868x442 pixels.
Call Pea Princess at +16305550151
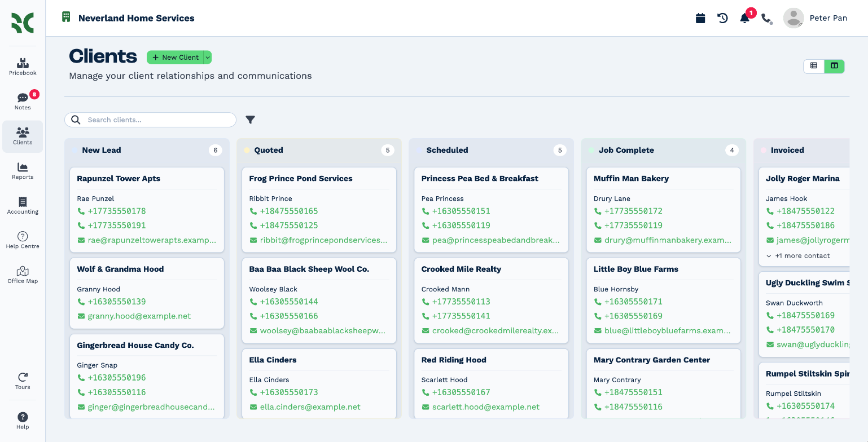point(456,211)
